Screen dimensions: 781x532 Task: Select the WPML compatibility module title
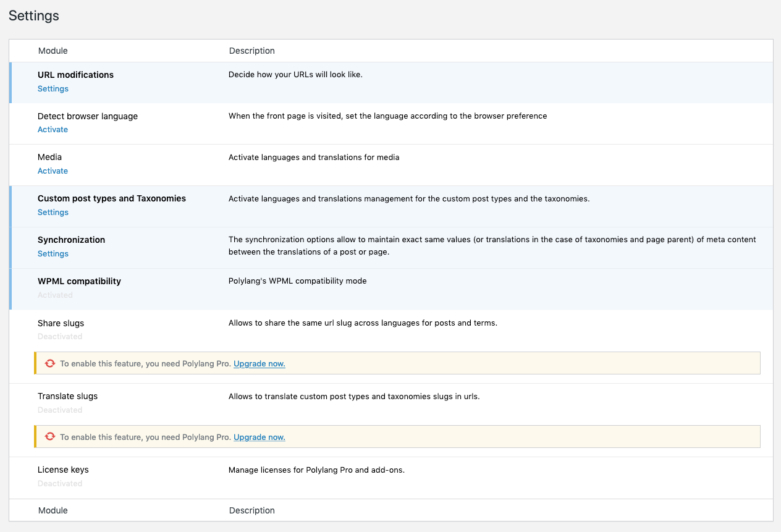[x=79, y=281]
